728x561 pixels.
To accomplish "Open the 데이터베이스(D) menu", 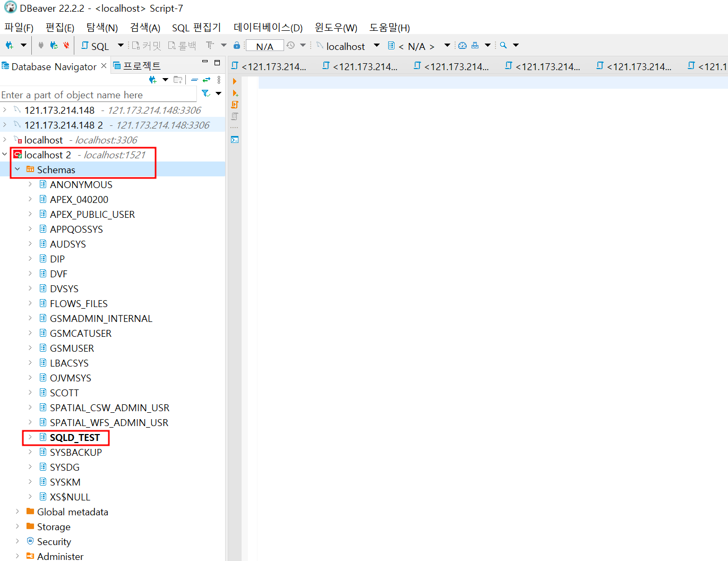I will click(268, 28).
